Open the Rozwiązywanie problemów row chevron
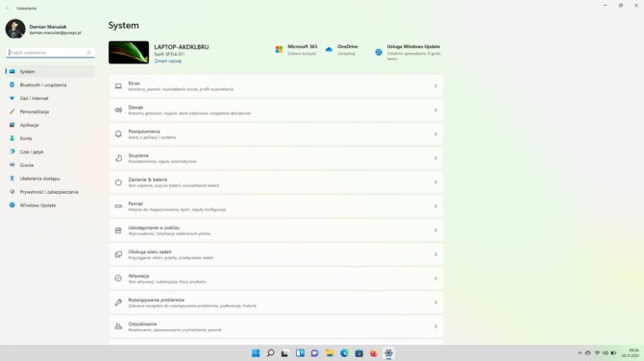This screenshot has width=644, height=361. 435,302
